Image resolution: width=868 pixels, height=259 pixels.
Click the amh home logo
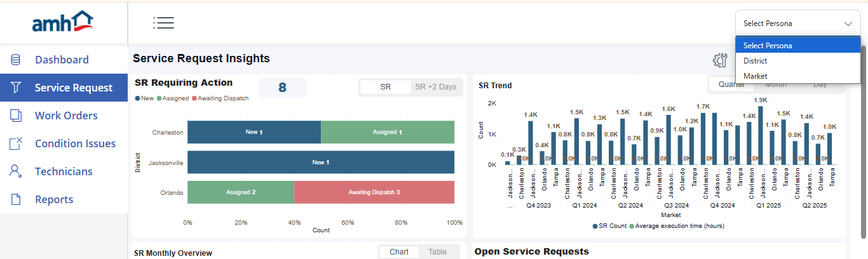pyautogui.click(x=64, y=22)
